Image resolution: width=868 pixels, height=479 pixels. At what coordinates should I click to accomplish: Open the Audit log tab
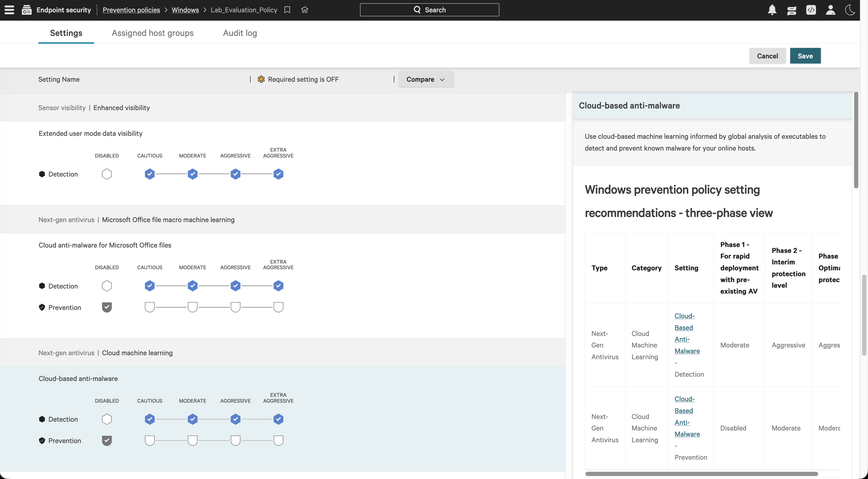[240, 33]
